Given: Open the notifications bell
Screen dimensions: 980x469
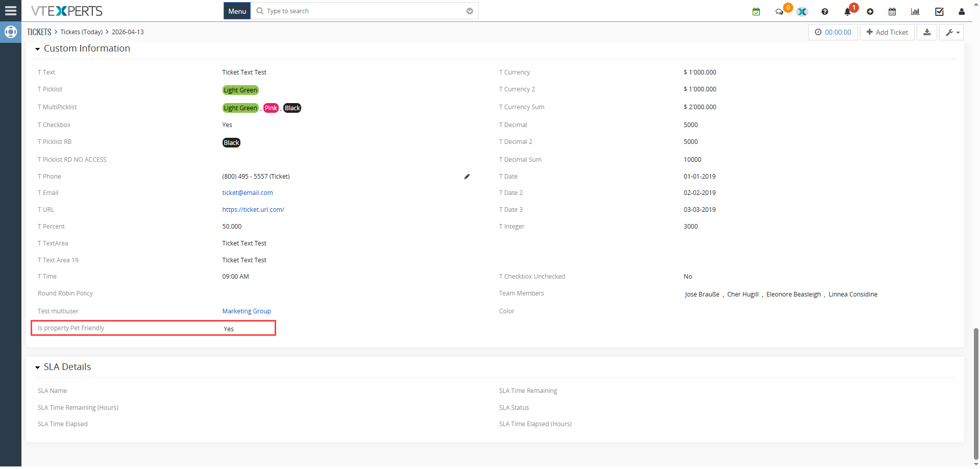Looking at the screenshot, I should (847, 12).
